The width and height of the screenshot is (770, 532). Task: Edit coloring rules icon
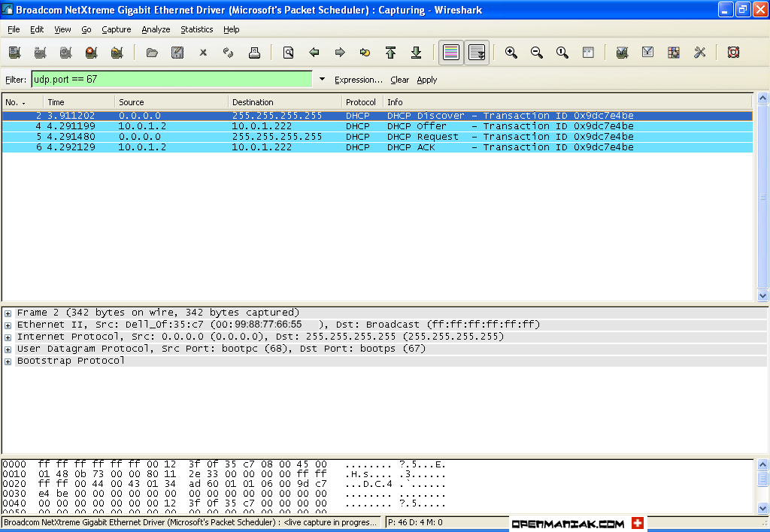pos(674,53)
